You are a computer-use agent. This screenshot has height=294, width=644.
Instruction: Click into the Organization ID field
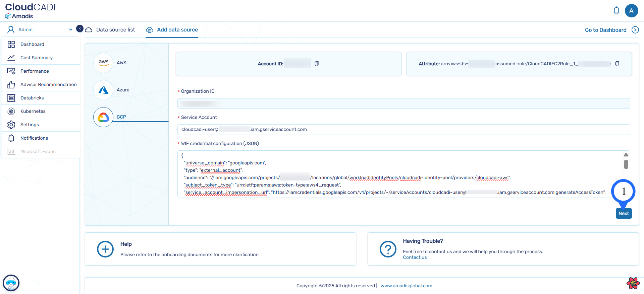point(404,103)
